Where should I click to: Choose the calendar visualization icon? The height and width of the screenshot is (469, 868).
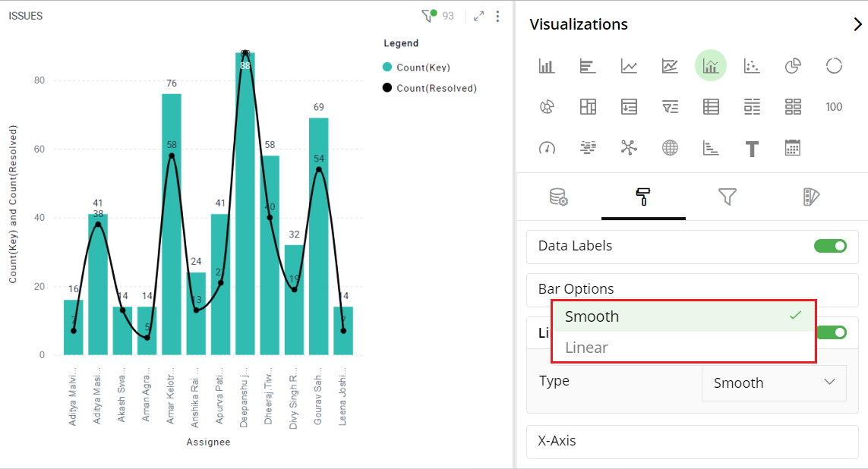pos(793,148)
